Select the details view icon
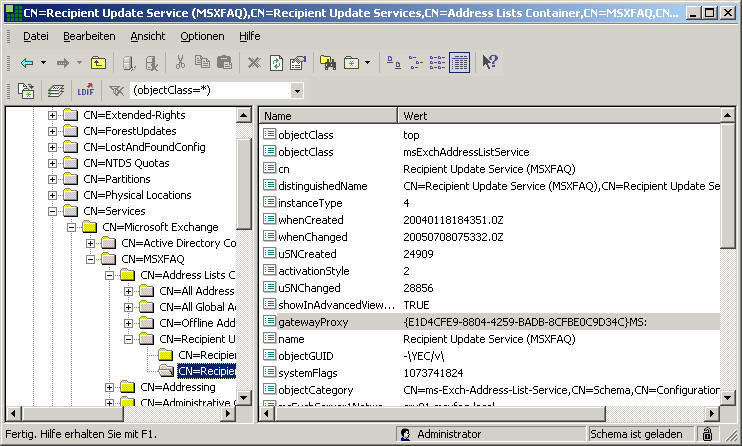This screenshot has height=446, width=742. [x=459, y=62]
